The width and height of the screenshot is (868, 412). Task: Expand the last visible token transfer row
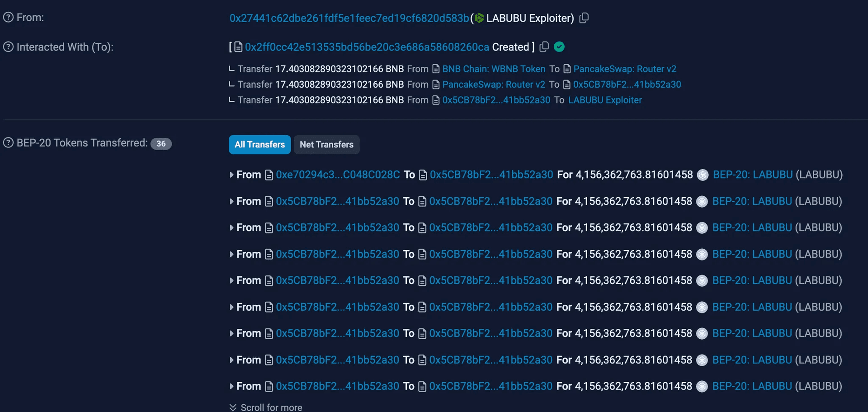click(231, 386)
